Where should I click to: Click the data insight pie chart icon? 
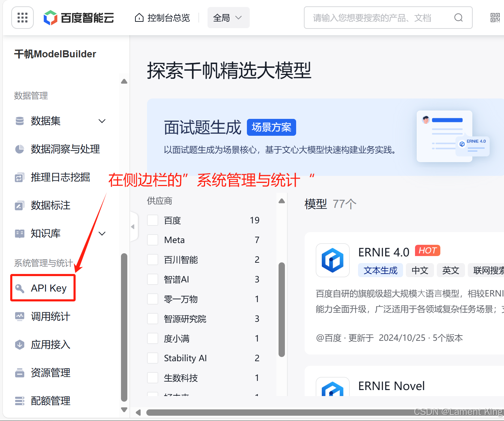[20, 149]
